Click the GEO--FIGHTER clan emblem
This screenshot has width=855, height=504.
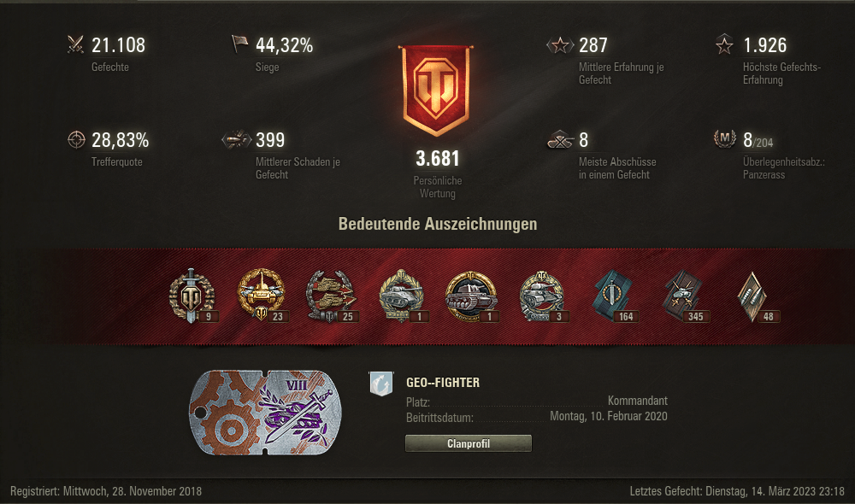tap(381, 383)
